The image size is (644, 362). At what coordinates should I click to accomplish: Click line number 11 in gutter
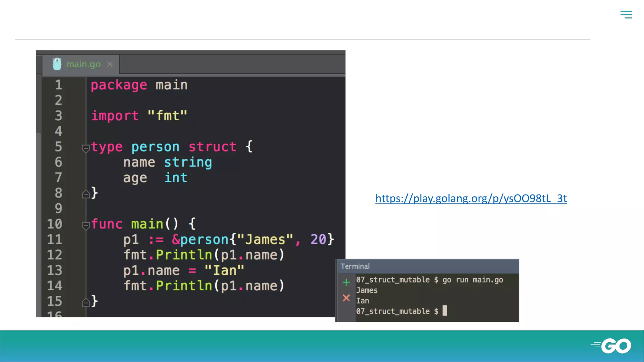pos(55,239)
